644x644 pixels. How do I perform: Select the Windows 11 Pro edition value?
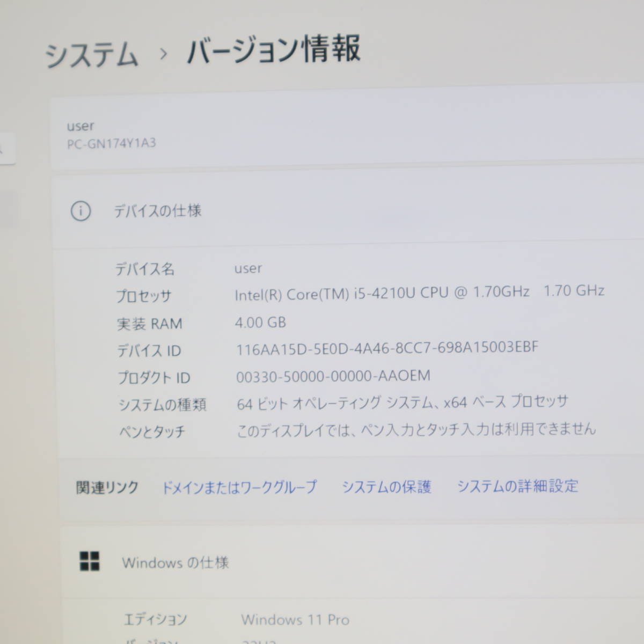tap(295, 620)
